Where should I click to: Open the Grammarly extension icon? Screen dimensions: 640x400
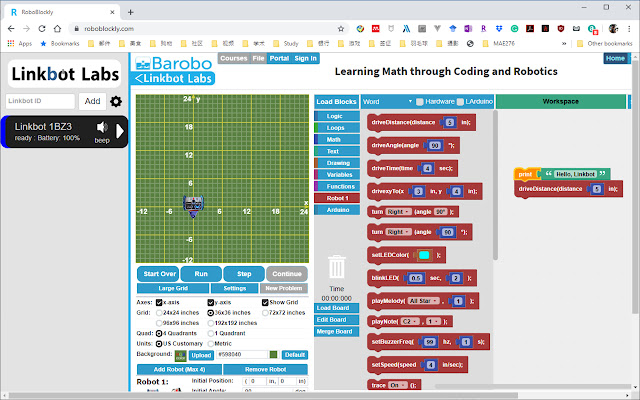pyautogui.click(x=514, y=29)
